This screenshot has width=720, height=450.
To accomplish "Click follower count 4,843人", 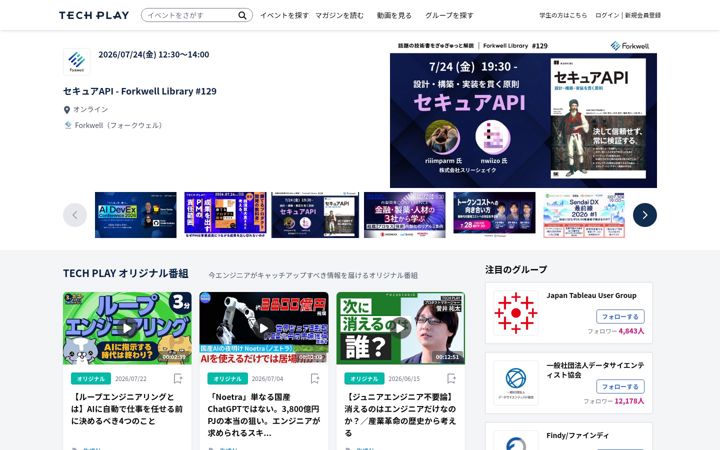I will [631, 331].
